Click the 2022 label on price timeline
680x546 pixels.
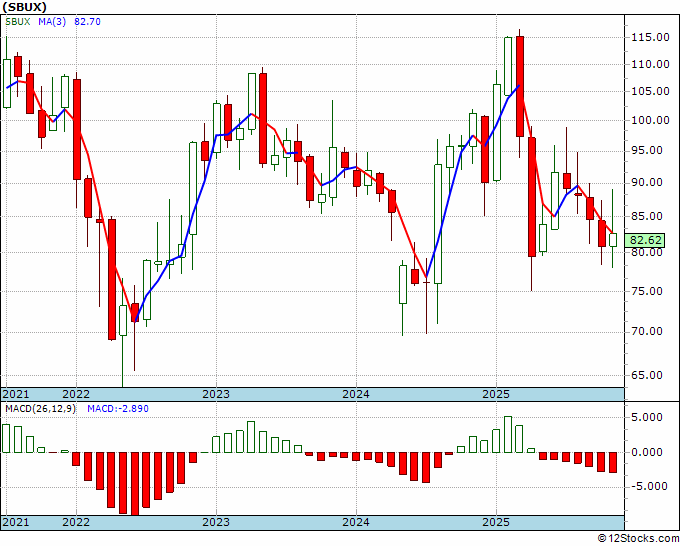tap(76, 394)
